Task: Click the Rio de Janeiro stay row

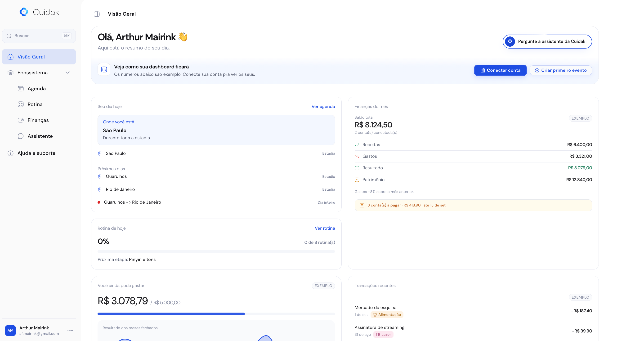Action: [216, 189]
